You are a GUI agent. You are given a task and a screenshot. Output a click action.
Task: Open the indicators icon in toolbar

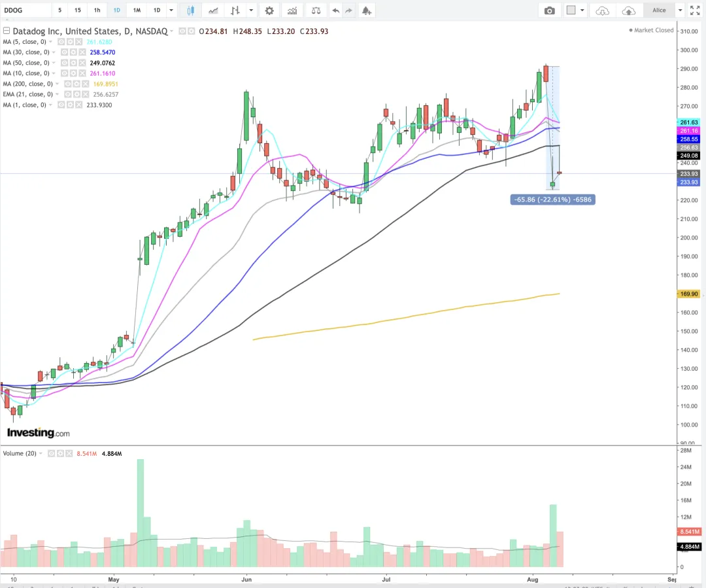point(292,10)
